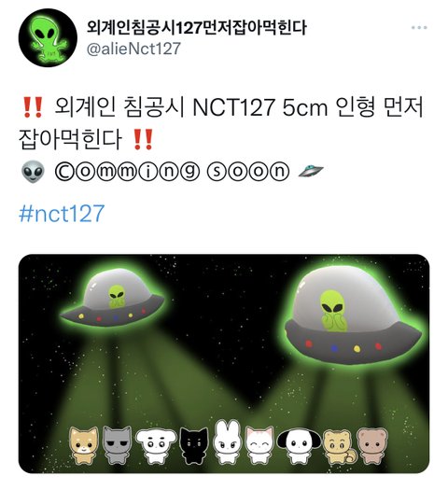This screenshot has width=448, height=490.
Task: Click the red double exclamation after 잡아먹힌다
Action: coord(143,139)
